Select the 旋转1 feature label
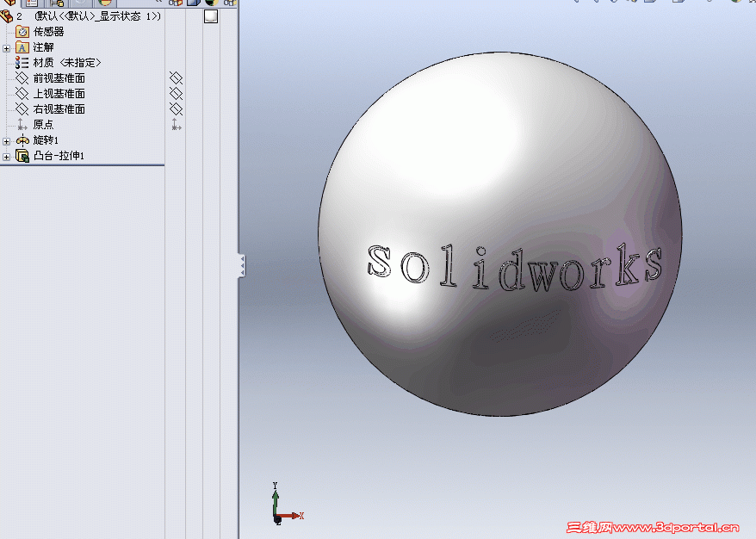This screenshot has height=539, width=756. click(46, 140)
